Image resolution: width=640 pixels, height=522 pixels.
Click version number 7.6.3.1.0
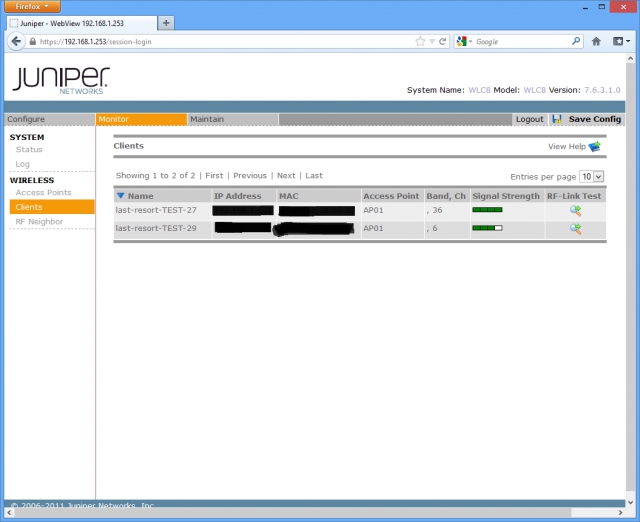602,90
